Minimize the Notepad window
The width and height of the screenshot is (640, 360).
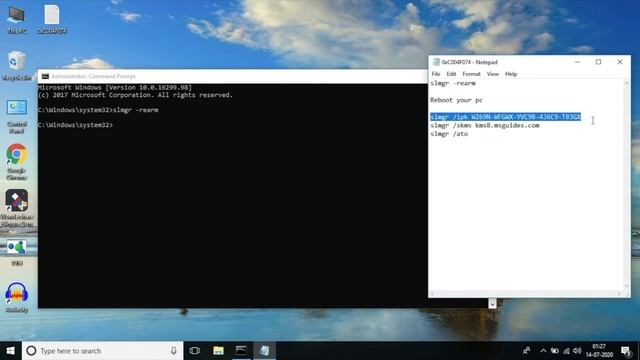click(577, 62)
